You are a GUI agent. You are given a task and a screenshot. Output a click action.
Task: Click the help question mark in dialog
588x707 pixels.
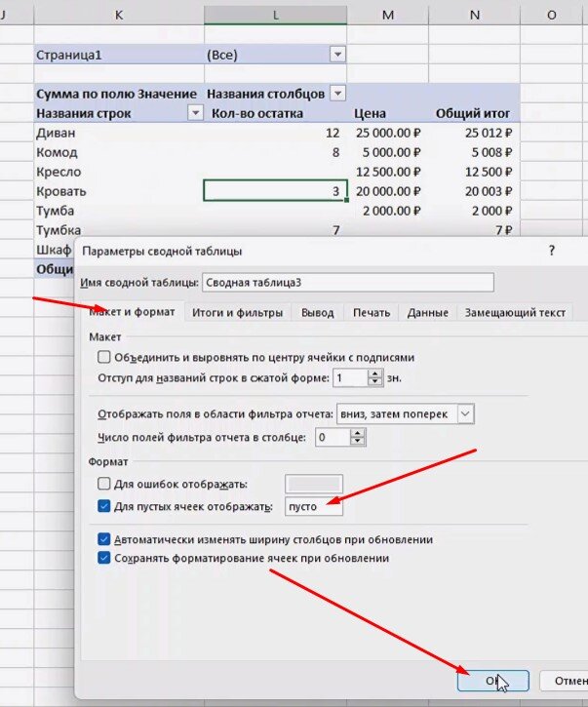coord(552,251)
